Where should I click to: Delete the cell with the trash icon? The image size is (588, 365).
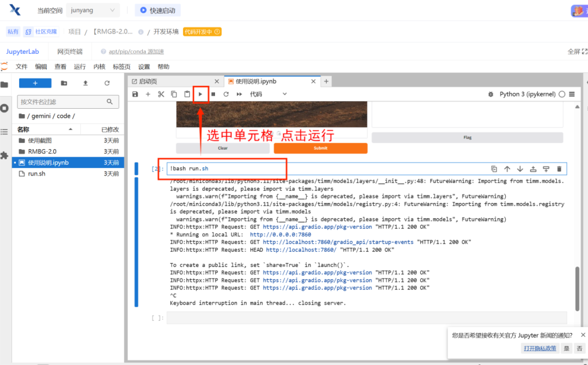tap(559, 169)
